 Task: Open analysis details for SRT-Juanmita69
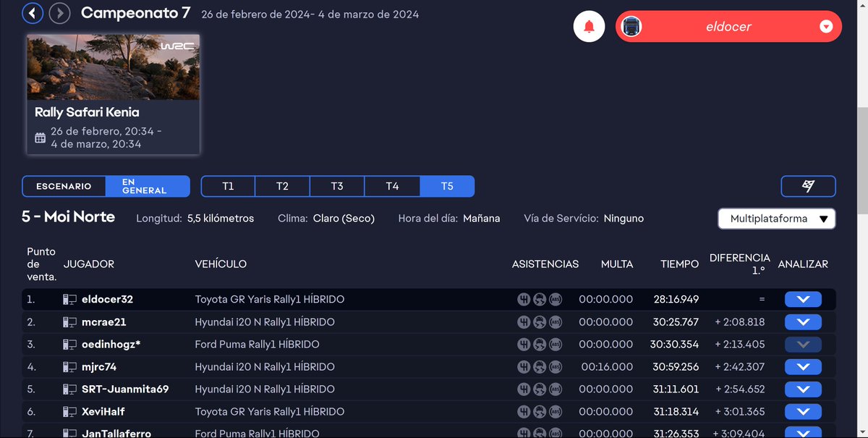[803, 389]
